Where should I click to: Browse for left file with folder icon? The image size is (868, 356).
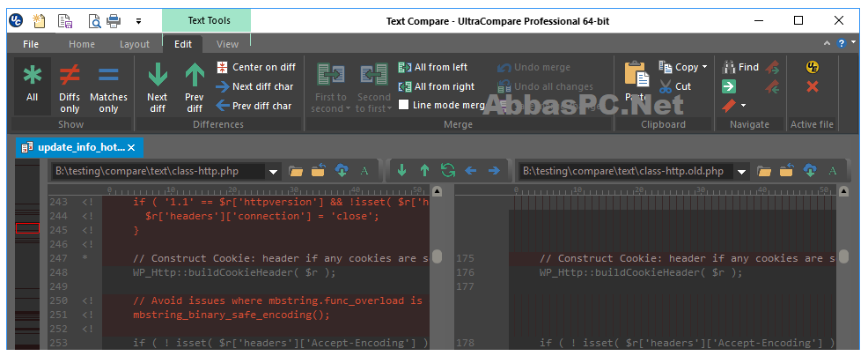pos(296,171)
